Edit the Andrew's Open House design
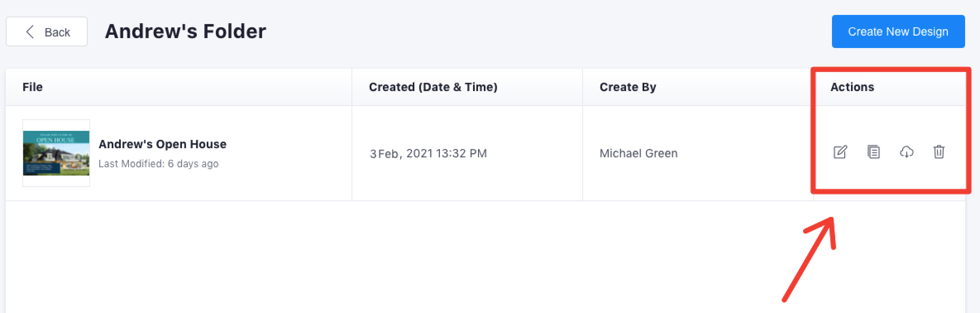 click(840, 152)
